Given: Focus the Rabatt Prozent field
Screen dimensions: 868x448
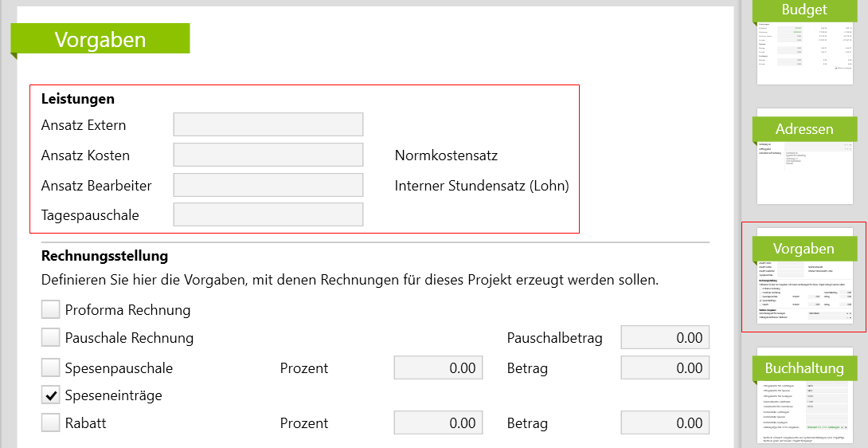Looking at the screenshot, I should pyautogui.click(x=438, y=422).
